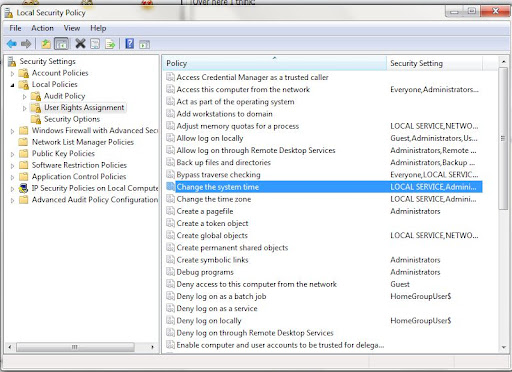Select Create a token object policy
512x372 pixels.
click(x=212, y=223)
